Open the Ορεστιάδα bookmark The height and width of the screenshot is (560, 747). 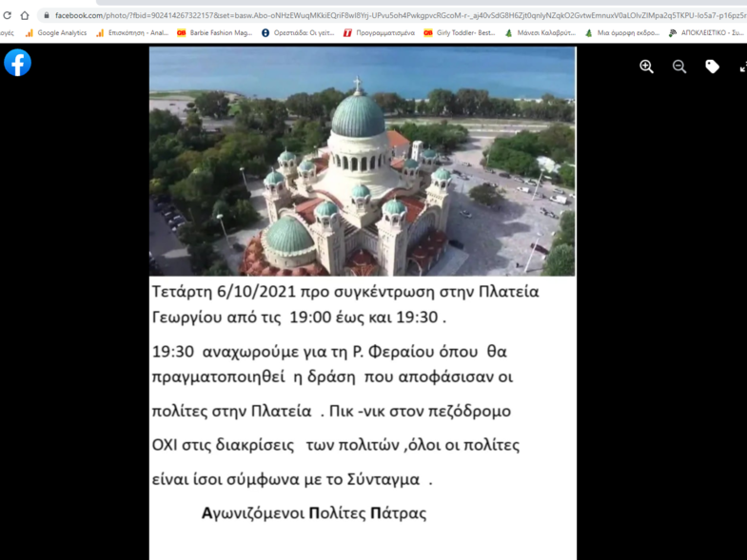[x=297, y=33]
